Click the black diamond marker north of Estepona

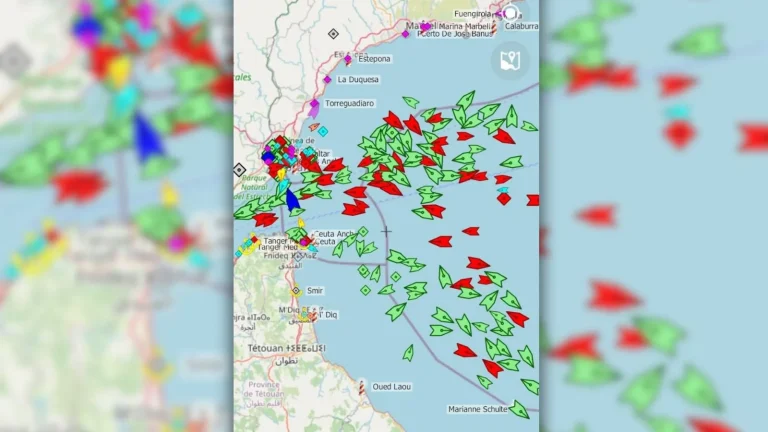333,34
